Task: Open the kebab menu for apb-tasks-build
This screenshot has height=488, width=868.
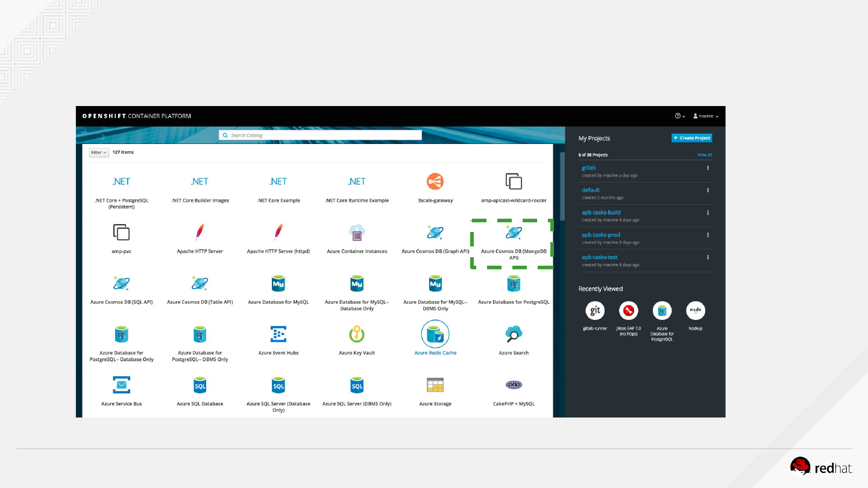Action: (x=708, y=213)
